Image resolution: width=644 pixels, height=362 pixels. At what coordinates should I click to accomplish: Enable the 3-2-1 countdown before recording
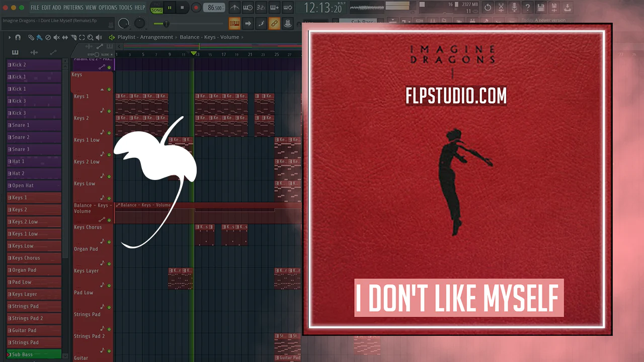coord(261,8)
